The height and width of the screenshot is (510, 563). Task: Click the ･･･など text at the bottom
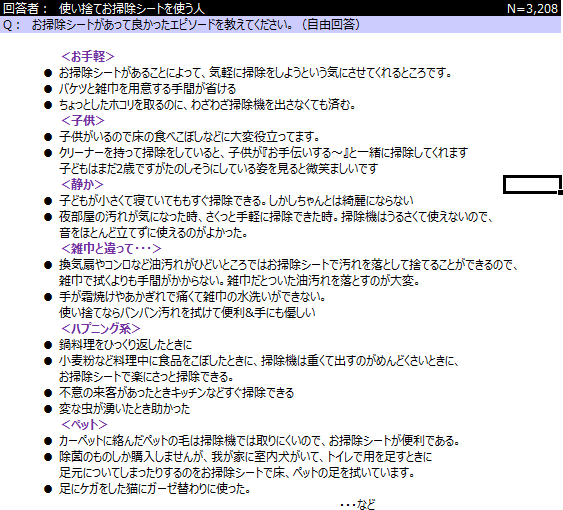358,504
